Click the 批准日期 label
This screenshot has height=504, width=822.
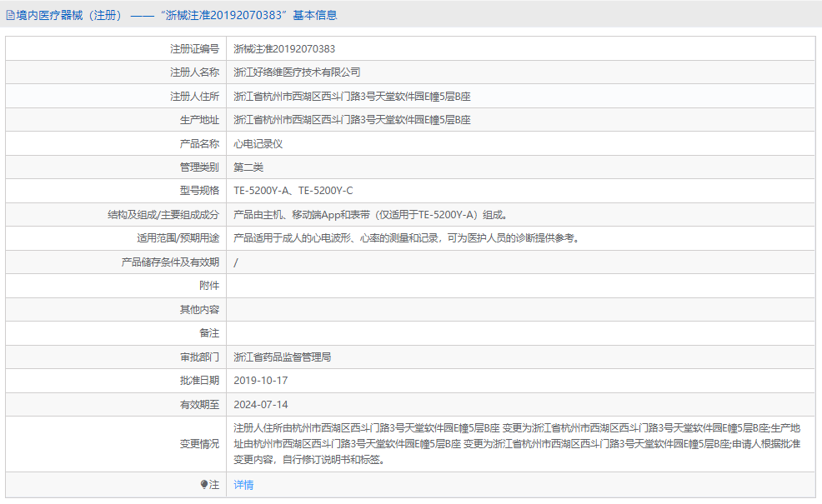point(199,381)
